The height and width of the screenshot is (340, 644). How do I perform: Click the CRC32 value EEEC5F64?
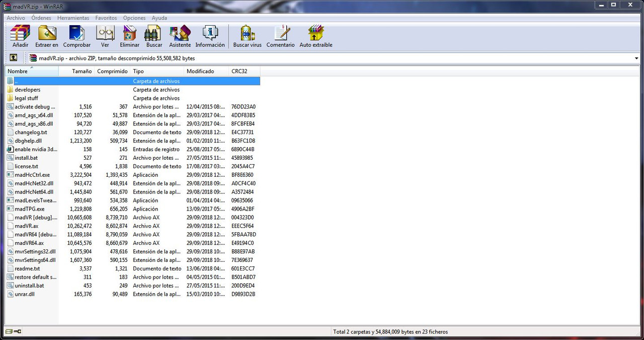[243, 226]
